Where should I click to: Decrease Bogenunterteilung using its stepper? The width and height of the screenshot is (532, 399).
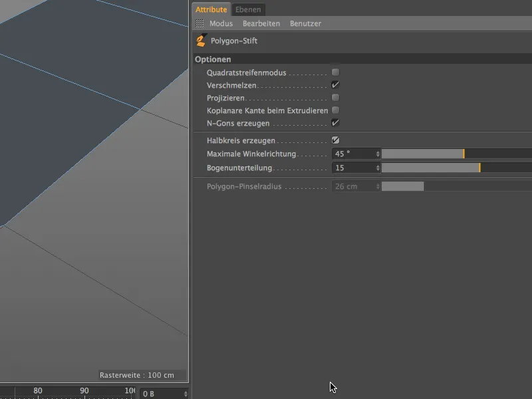click(x=378, y=169)
